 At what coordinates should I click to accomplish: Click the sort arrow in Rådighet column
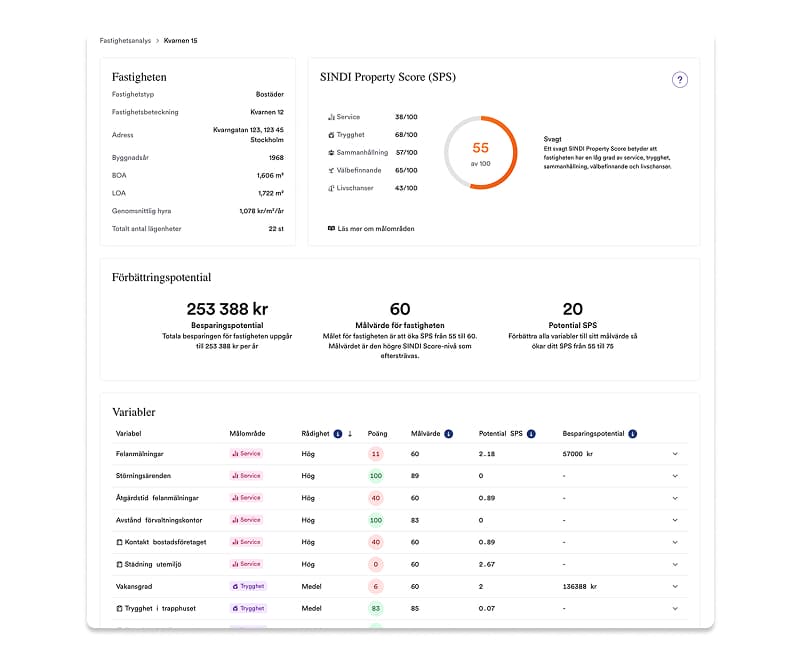tap(350, 434)
